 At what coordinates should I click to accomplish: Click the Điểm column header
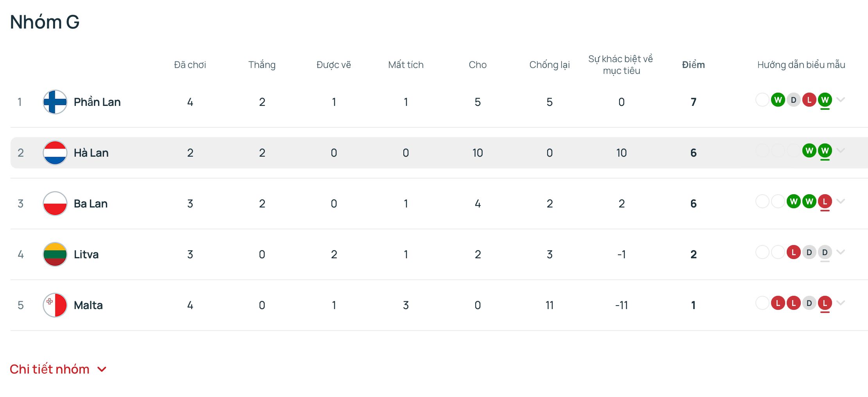coord(693,65)
